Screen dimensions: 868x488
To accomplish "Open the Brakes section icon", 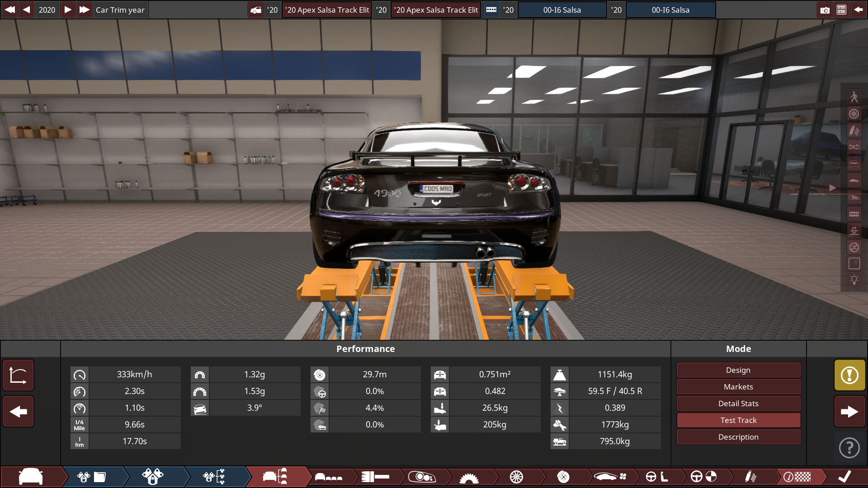I will (564, 477).
